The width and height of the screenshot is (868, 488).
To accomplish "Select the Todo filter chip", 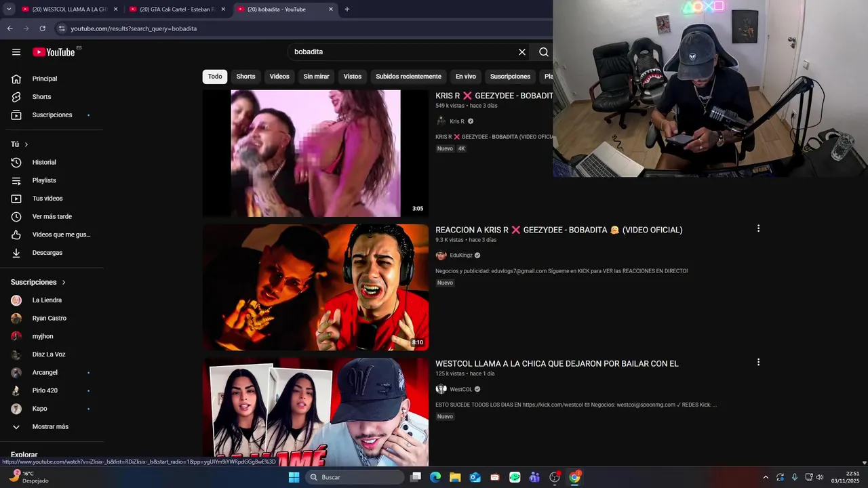I will (x=215, y=77).
